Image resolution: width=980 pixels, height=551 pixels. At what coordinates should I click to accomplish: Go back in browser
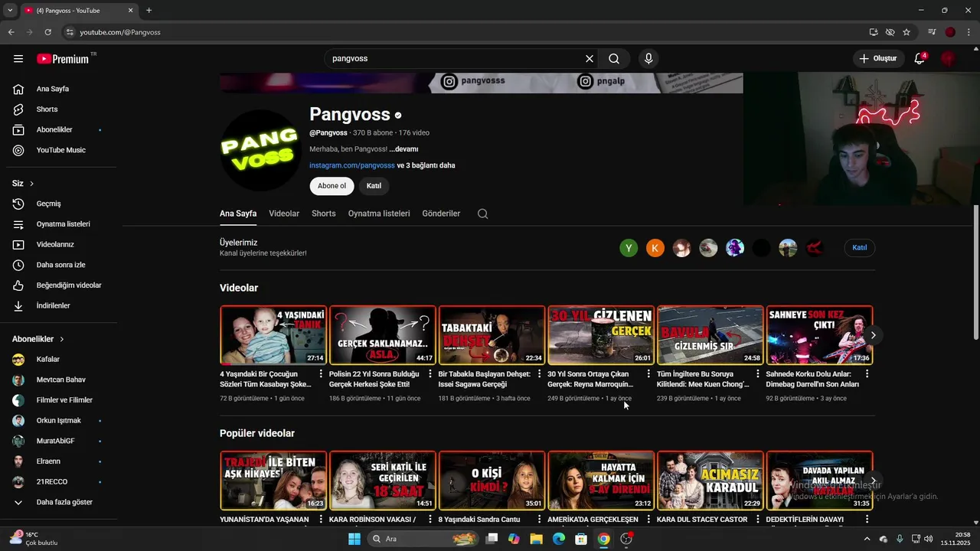tap(11, 32)
